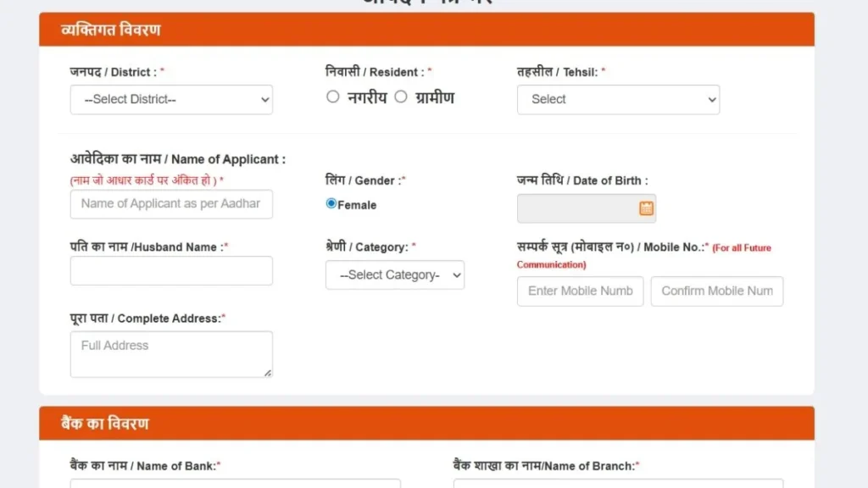Select the Female gender radio button

point(331,203)
